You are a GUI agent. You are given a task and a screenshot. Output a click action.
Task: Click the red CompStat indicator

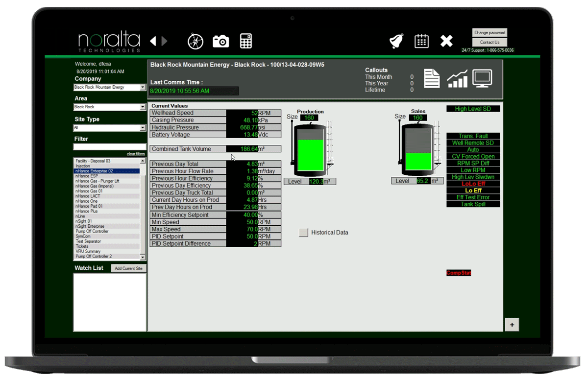click(x=459, y=273)
